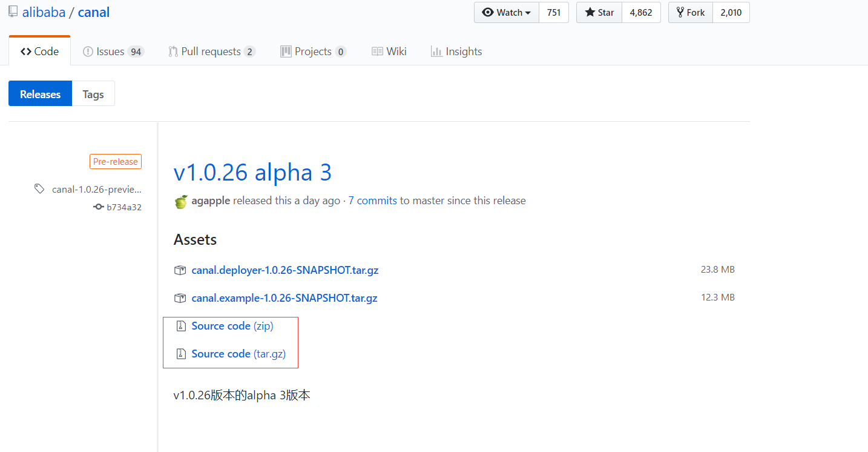
Task: Click the repository book icon
Action: tap(13, 11)
